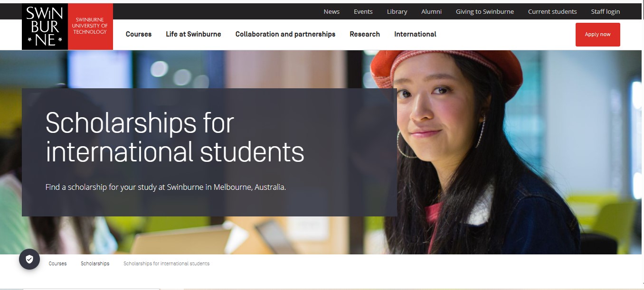Open the Research menu
The image size is (644, 290).
(x=365, y=34)
